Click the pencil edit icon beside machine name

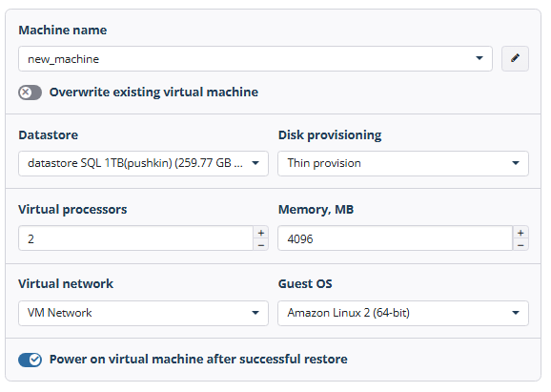click(x=515, y=58)
